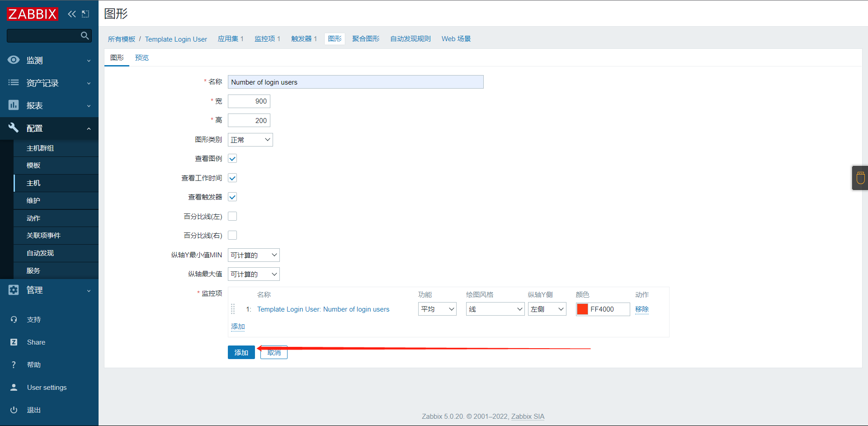Viewport: 868px width, 426px height.
Task: Open the Template Login User breadcrumb link
Action: [176, 39]
